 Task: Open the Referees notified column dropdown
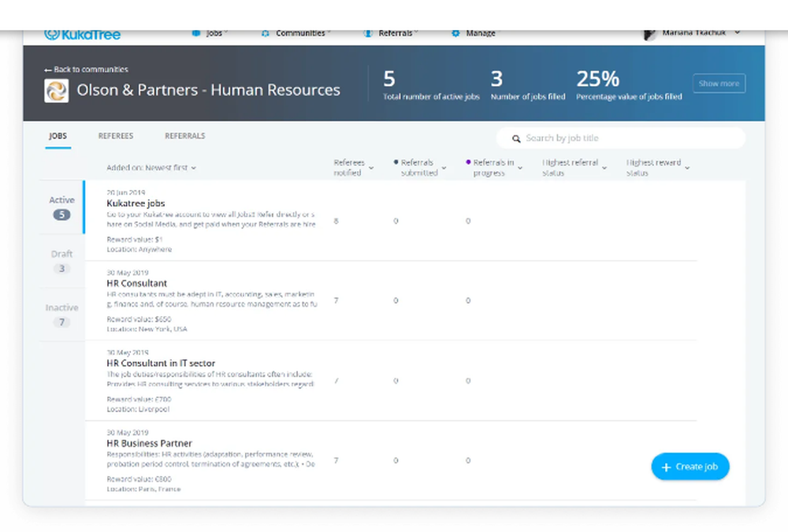(371, 168)
